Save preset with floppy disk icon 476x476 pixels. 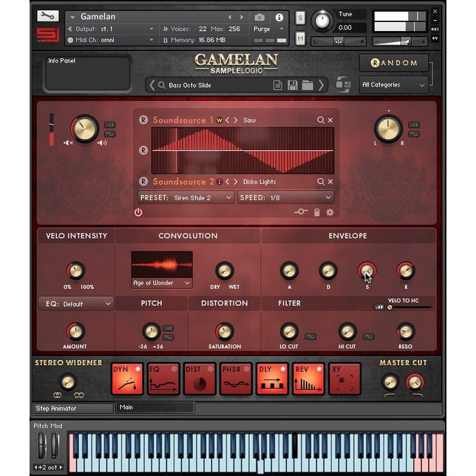pos(293,85)
